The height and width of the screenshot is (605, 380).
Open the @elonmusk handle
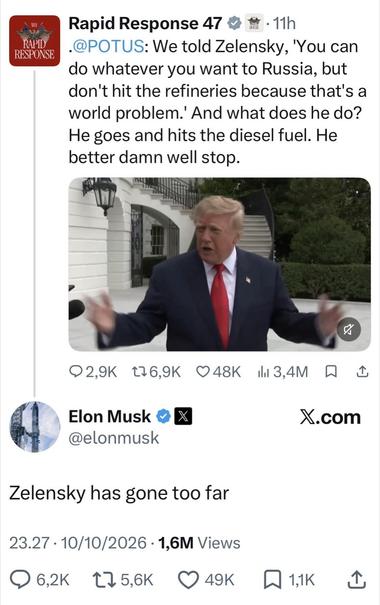[114, 438]
